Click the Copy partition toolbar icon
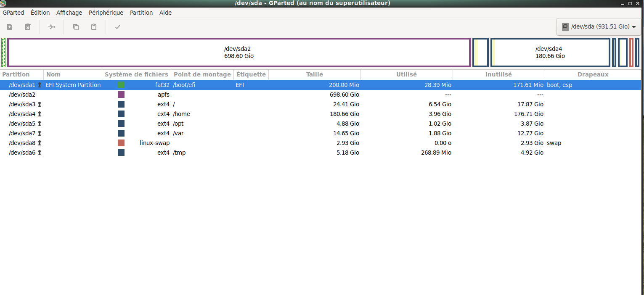644x295 pixels. 76,27
